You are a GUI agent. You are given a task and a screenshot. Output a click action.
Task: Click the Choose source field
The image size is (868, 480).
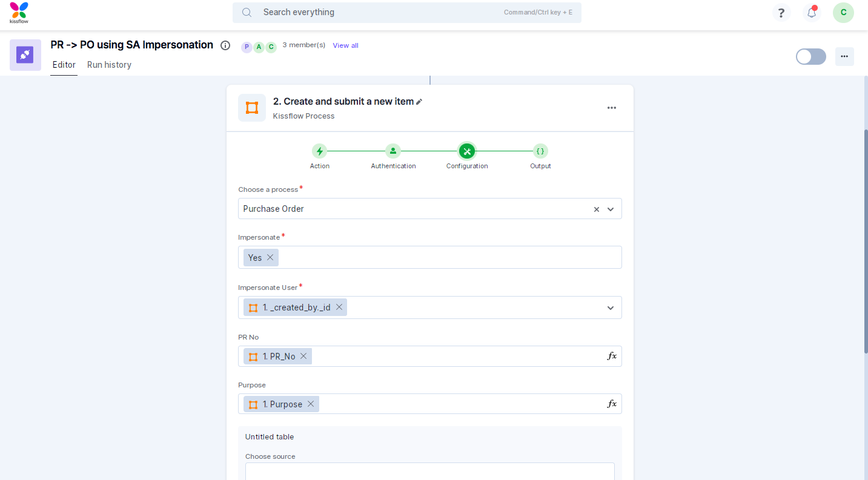point(430,472)
